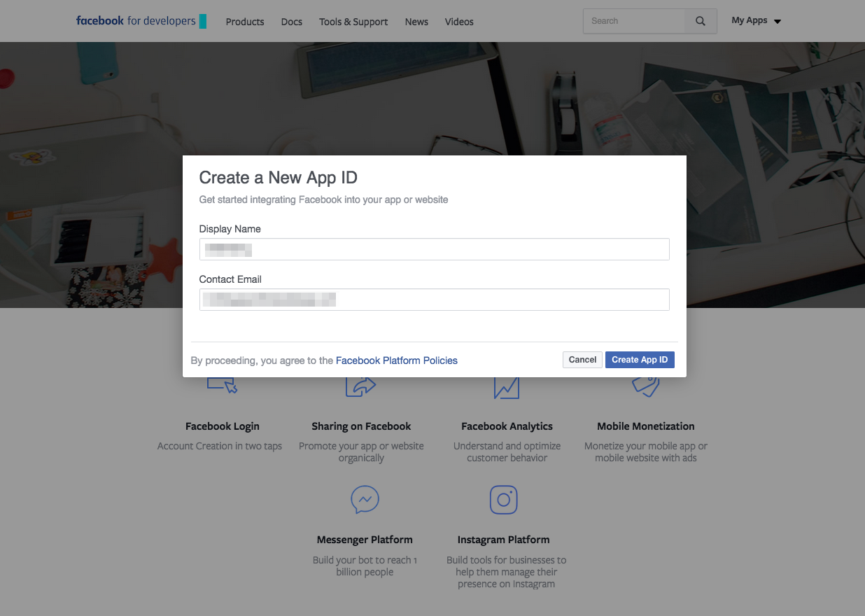Click 'Understand and optimize customer behavior' text

coord(507,452)
